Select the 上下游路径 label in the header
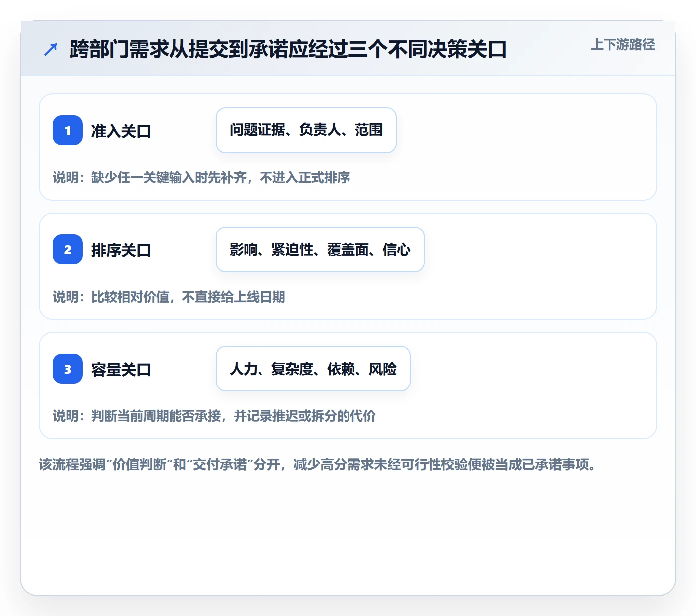696x616 pixels. [x=623, y=44]
